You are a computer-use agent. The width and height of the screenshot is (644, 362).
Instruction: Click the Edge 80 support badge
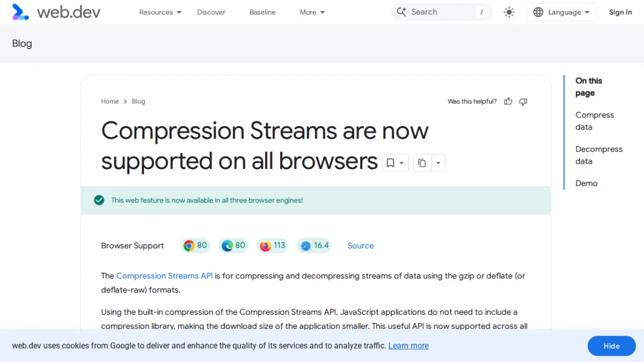point(233,246)
